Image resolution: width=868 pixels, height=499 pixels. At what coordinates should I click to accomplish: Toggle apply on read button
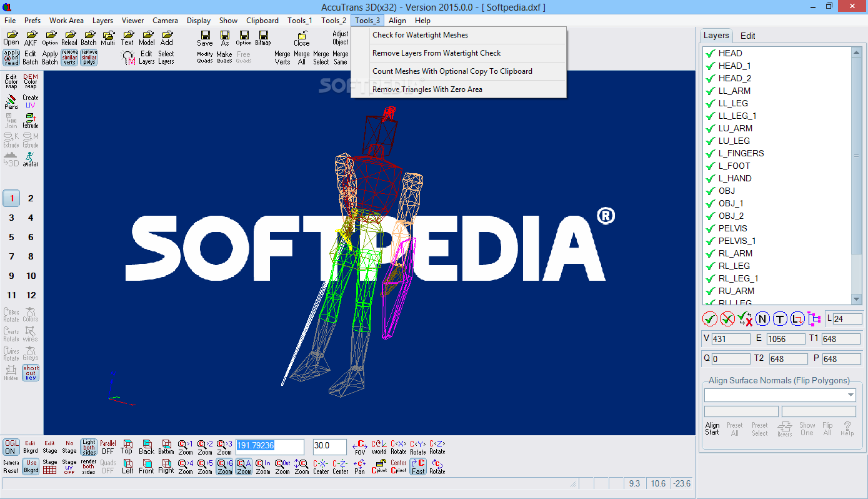11,58
